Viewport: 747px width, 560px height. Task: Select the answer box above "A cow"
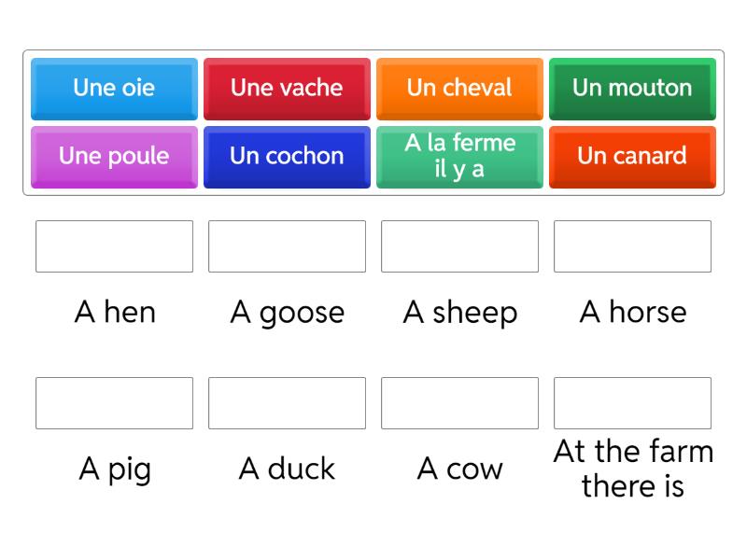pyautogui.click(x=459, y=403)
